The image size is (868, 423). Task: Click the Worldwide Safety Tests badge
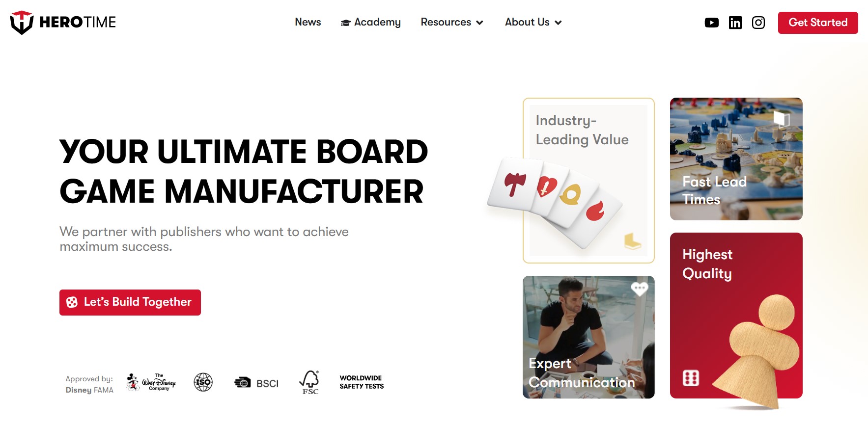tap(362, 382)
